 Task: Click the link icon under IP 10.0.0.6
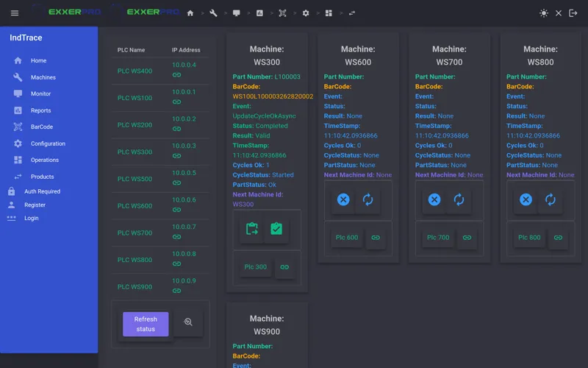(176, 210)
